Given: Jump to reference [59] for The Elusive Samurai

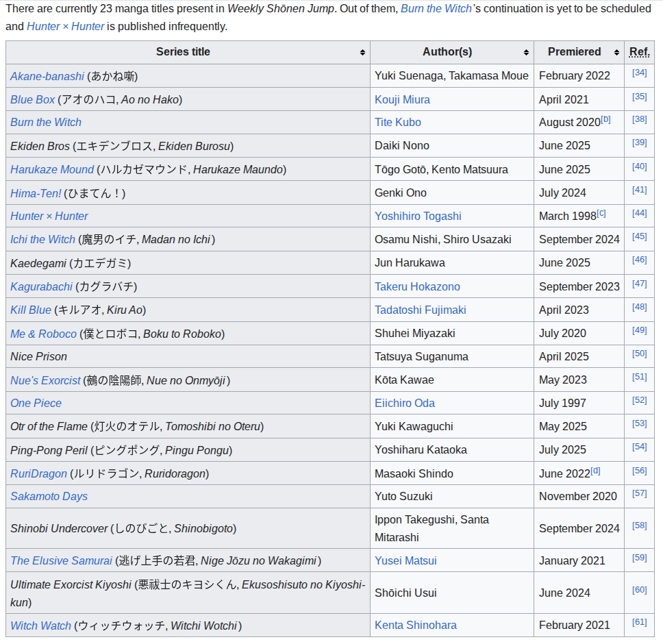Looking at the screenshot, I should coord(639,558).
